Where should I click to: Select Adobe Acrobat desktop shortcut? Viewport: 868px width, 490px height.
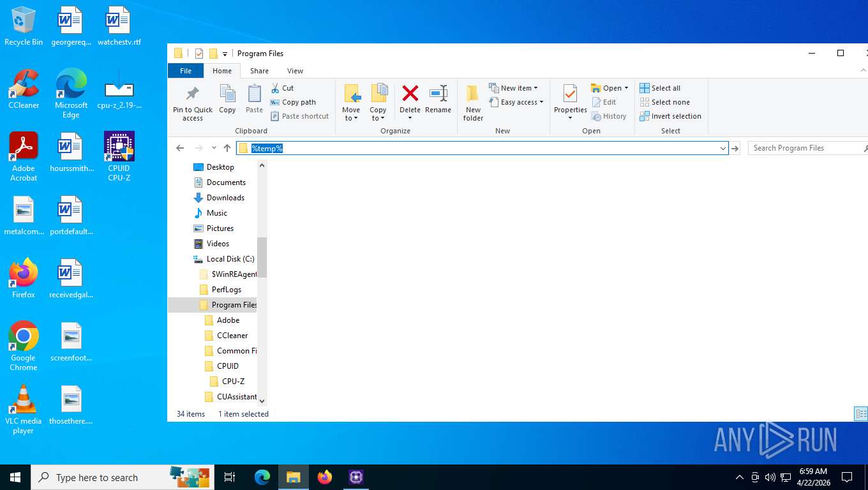(24, 157)
